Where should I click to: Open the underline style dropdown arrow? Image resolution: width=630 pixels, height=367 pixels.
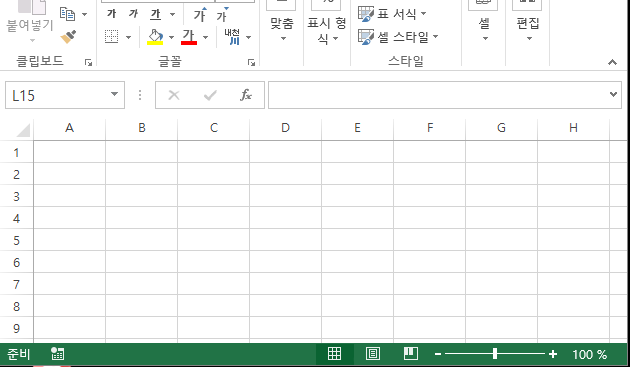click(x=172, y=14)
